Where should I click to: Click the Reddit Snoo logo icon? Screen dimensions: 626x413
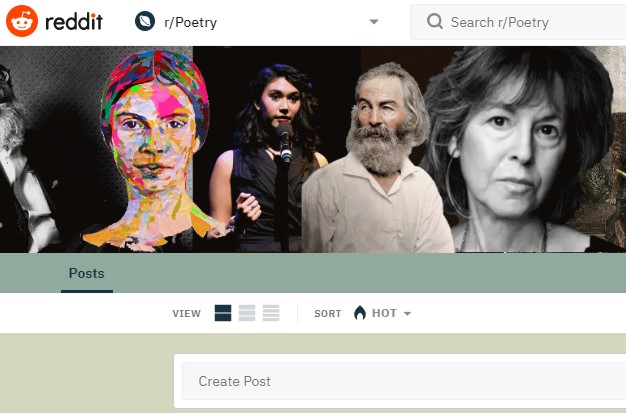pyautogui.click(x=22, y=21)
